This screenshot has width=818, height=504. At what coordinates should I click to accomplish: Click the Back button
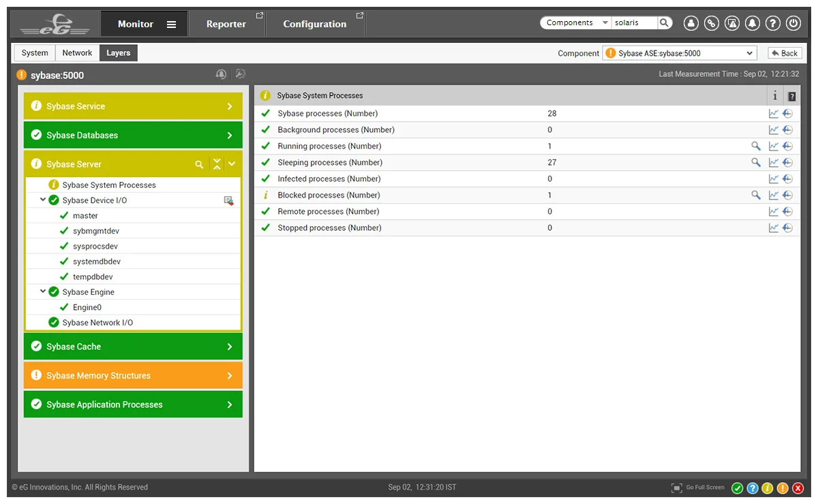(784, 53)
